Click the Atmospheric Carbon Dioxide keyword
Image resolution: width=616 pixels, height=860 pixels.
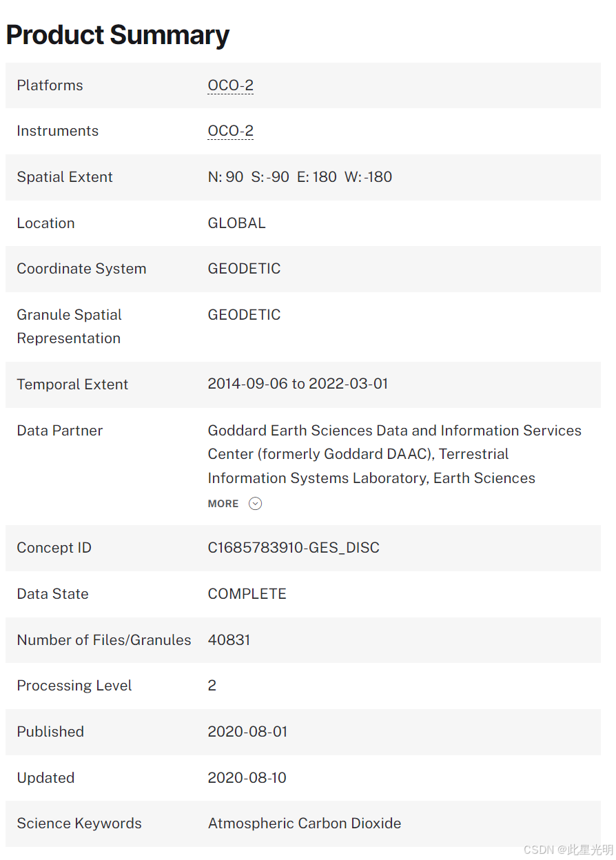coord(305,823)
